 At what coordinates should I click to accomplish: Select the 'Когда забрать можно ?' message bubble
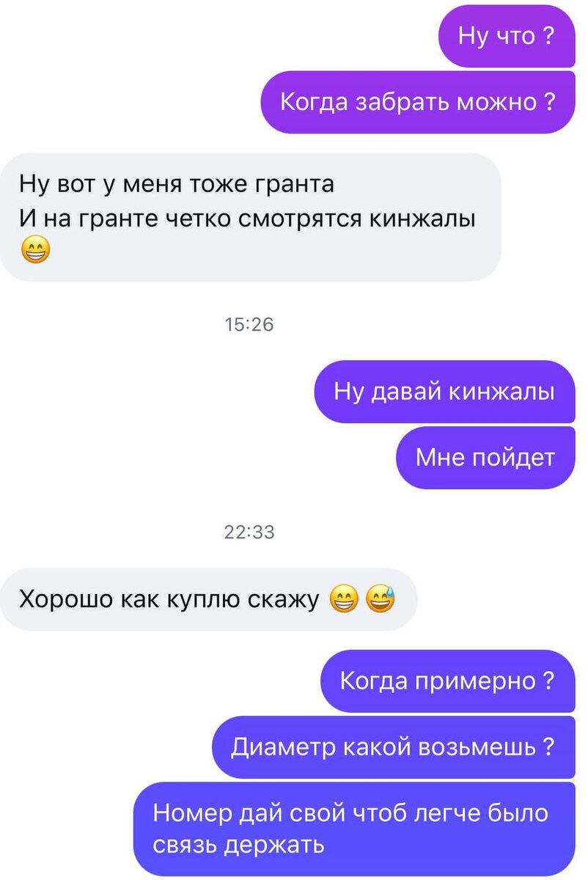pyautogui.click(x=419, y=102)
